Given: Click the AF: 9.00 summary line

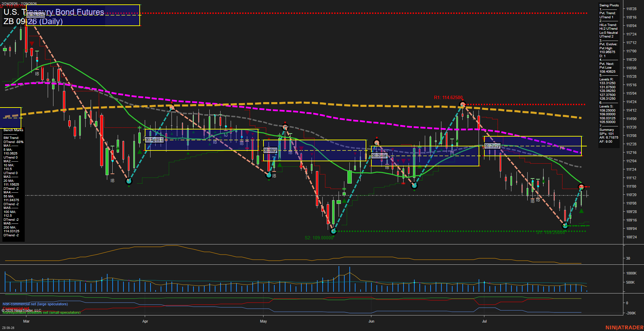Looking at the screenshot, I should point(606,142).
